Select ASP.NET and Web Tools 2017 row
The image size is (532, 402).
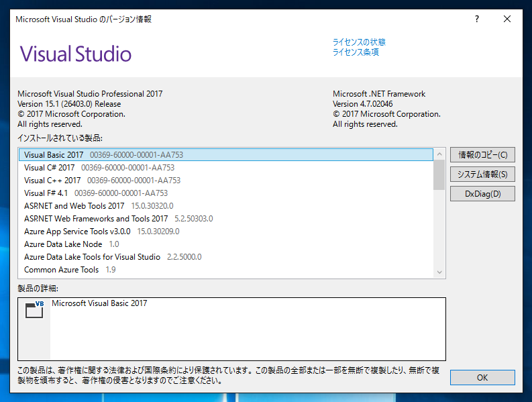(226, 206)
